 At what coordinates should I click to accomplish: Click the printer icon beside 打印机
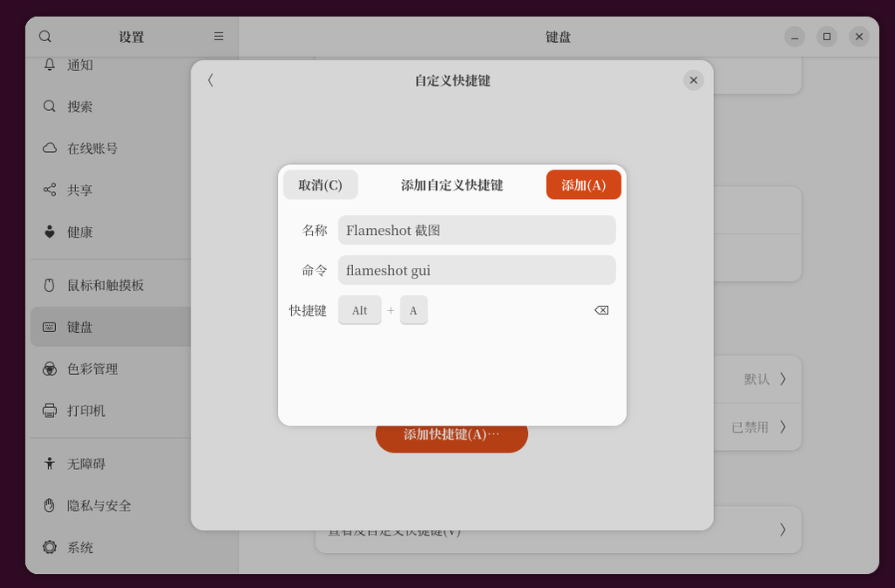[50, 411]
